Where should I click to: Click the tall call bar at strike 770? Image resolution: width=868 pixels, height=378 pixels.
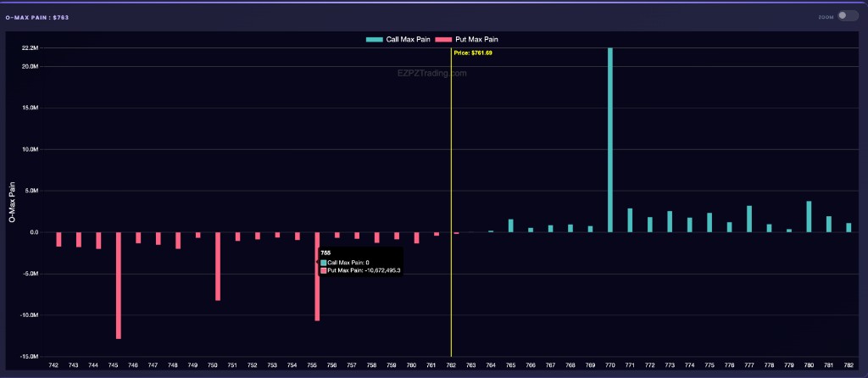click(610, 140)
